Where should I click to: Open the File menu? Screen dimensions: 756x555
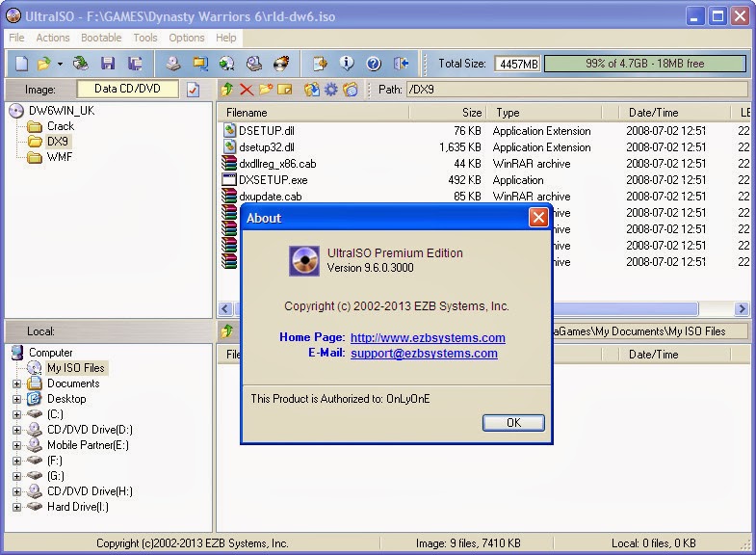(x=16, y=38)
